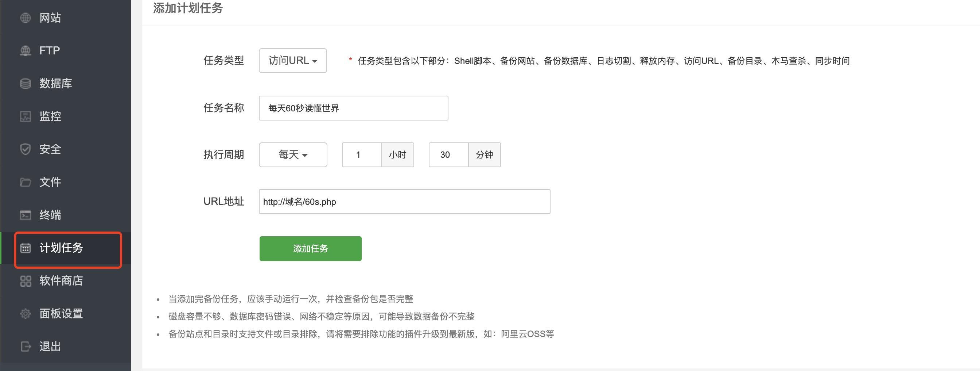Image resolution: width=980 pixels, height=371 pixels.
Task: Open the 访问URL task type dropdown
Action: point(292,61)
